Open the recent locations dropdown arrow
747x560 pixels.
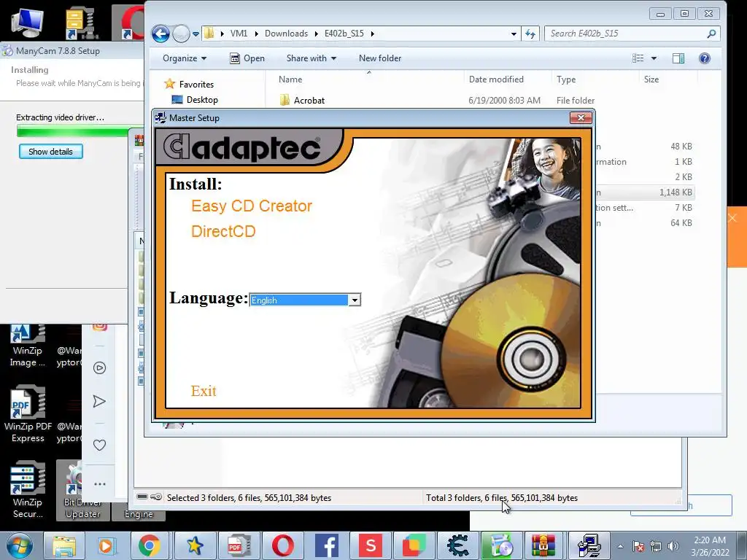pos(196,34)
